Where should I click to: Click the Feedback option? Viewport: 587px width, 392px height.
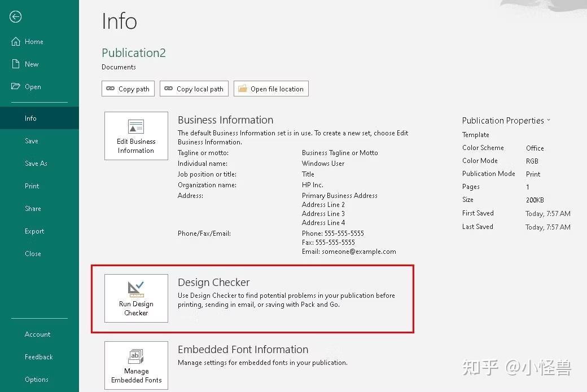point(38,356)
